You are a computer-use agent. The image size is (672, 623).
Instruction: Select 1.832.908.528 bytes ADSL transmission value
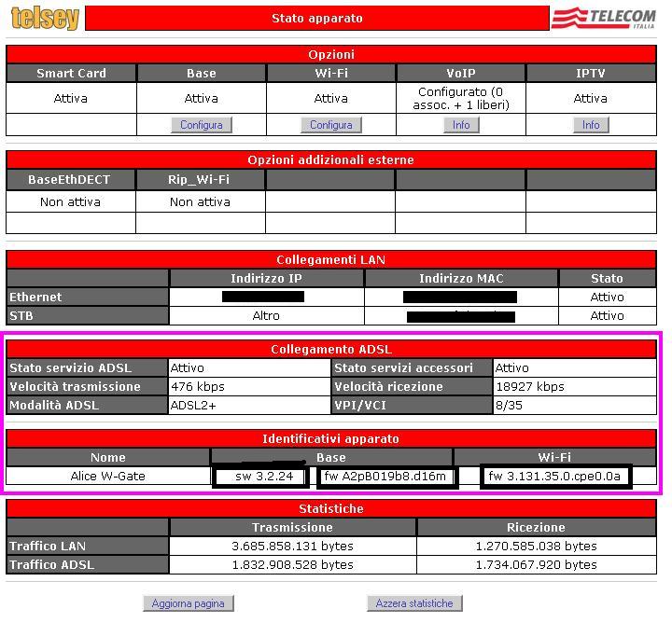click(293, 565)
